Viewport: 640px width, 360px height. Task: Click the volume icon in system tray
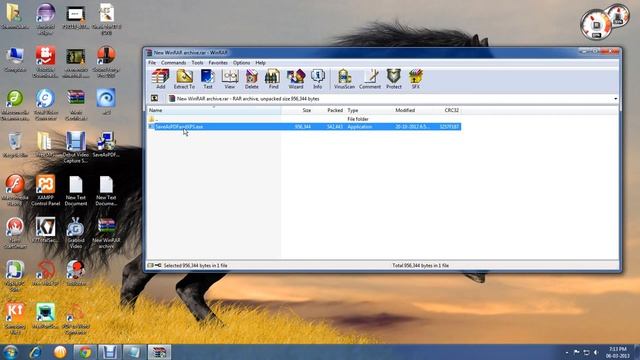tap(596, 352)
